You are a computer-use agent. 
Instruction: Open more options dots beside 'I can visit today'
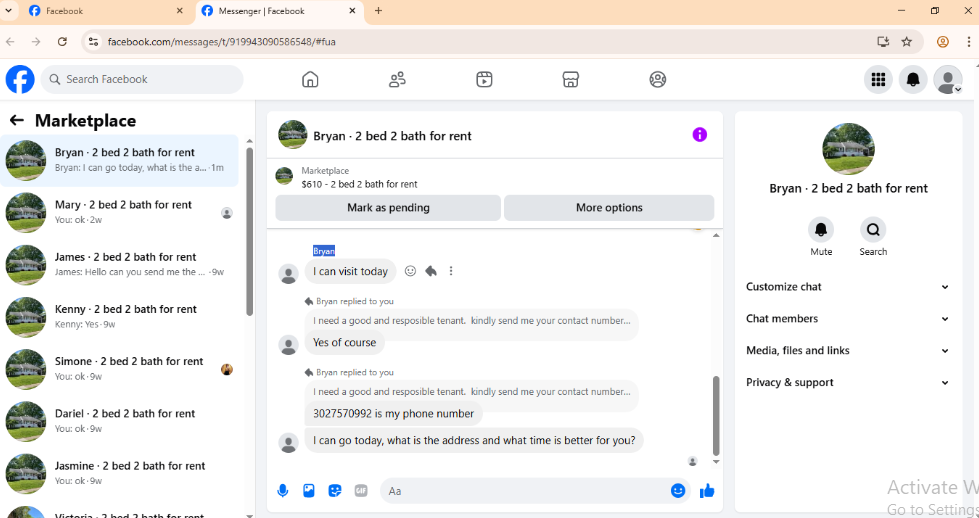[451, 271]
